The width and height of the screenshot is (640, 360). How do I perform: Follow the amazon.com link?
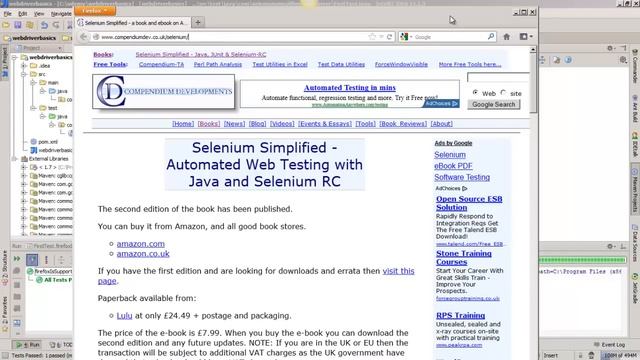140,244
